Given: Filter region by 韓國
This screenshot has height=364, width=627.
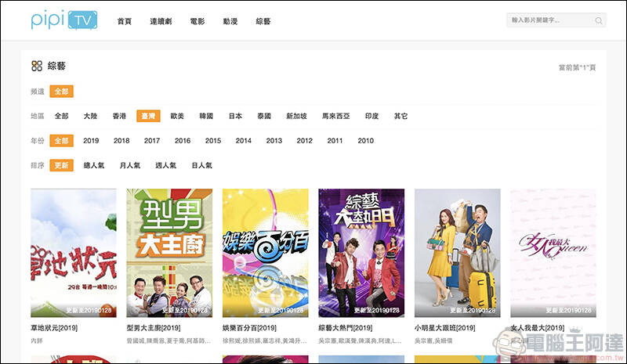Looking at the screenshot, I should (206, 116).
